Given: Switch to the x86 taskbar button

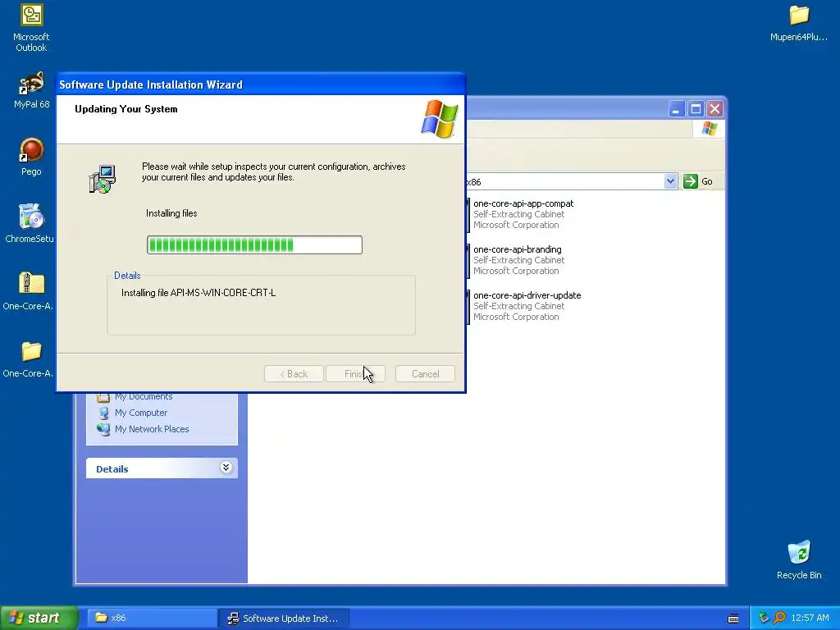Looking at the screenshot, I should pyautogui.click(x=151, y=619).
